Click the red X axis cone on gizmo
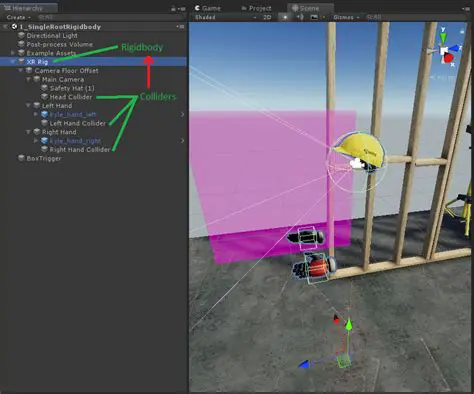This screenshot has height=394, width=474. [449, 59]
